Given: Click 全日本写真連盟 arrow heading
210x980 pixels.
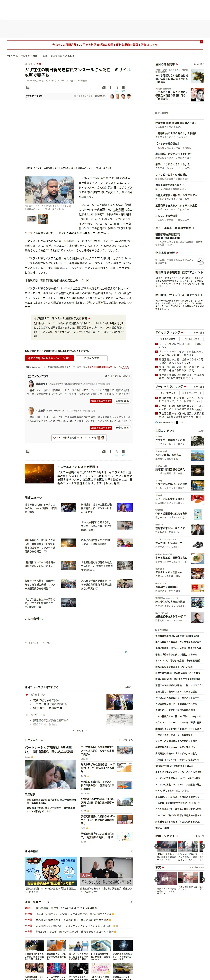Looking at the screenshot, I should tap(166, 253).
